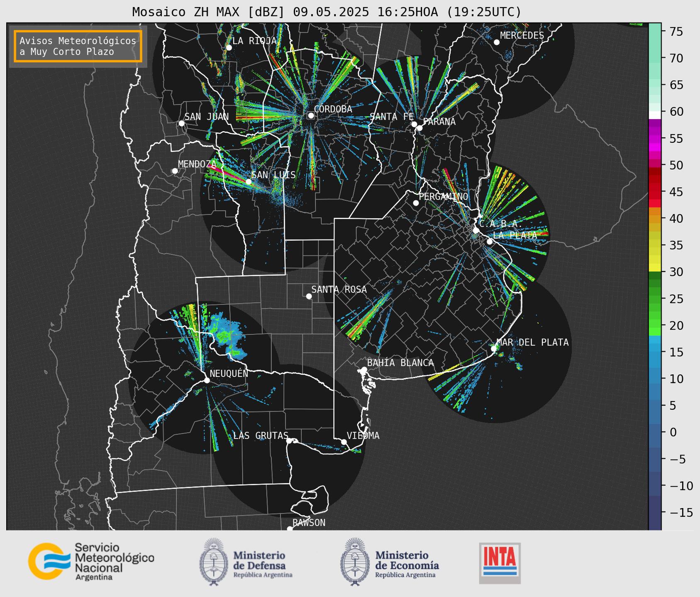The width and height of the screenshot is (700, 597).
Task: Select the SAN JUAN city marker
Action: pyautogui.click(x=181, y=123)
